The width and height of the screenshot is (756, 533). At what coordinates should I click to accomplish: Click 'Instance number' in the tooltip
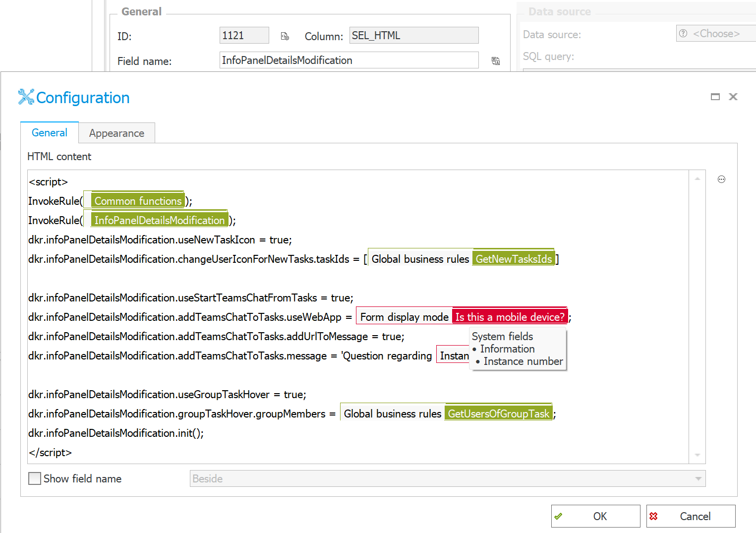523,361
